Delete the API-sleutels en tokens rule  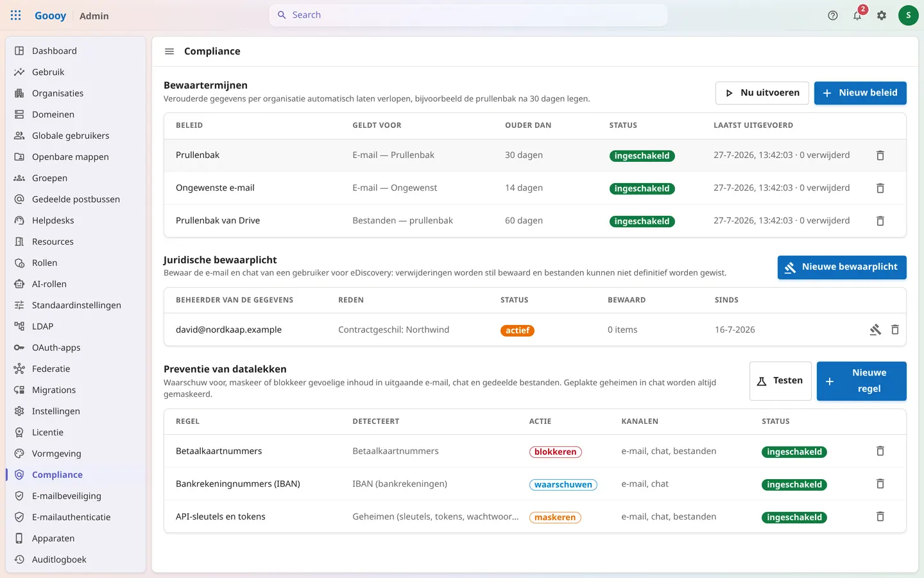(x=880, y=517)
